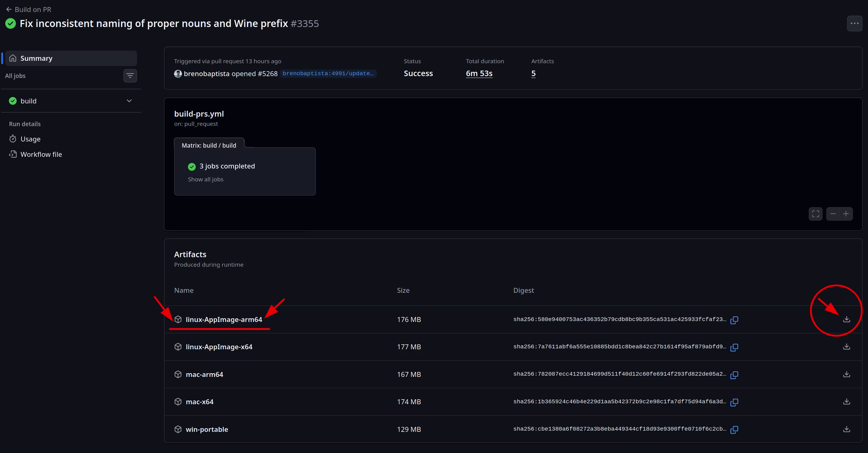Open the three-dot run options menu
The image size is (868, 453).
click(854, 24)
